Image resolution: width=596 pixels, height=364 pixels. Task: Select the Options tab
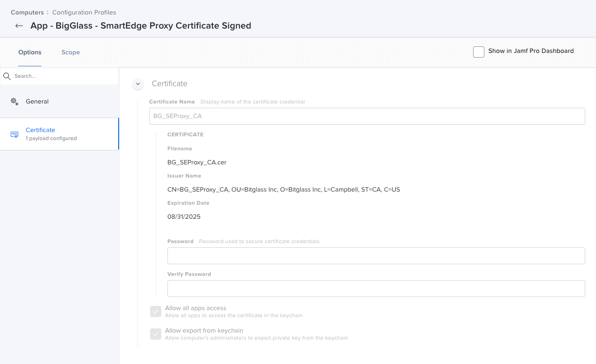tap(30, 52)
